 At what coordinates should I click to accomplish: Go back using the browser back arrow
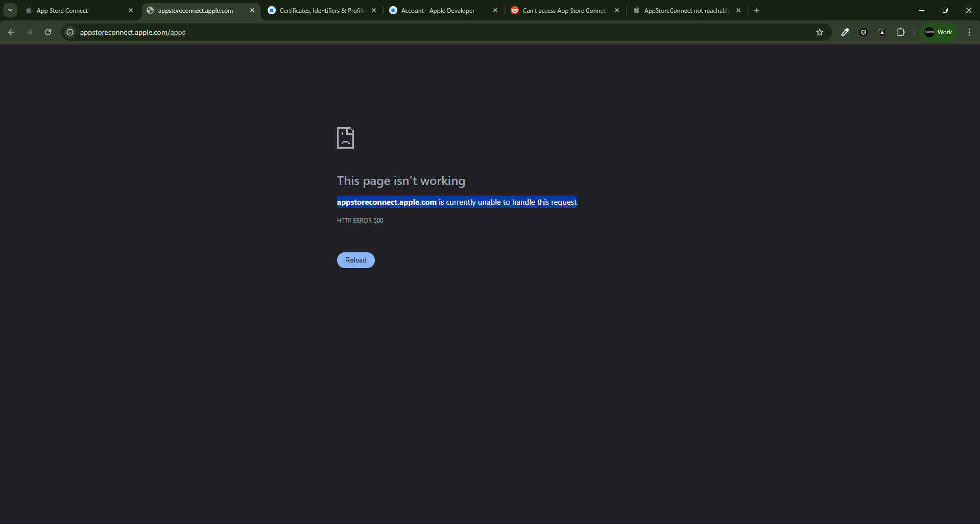11,32
